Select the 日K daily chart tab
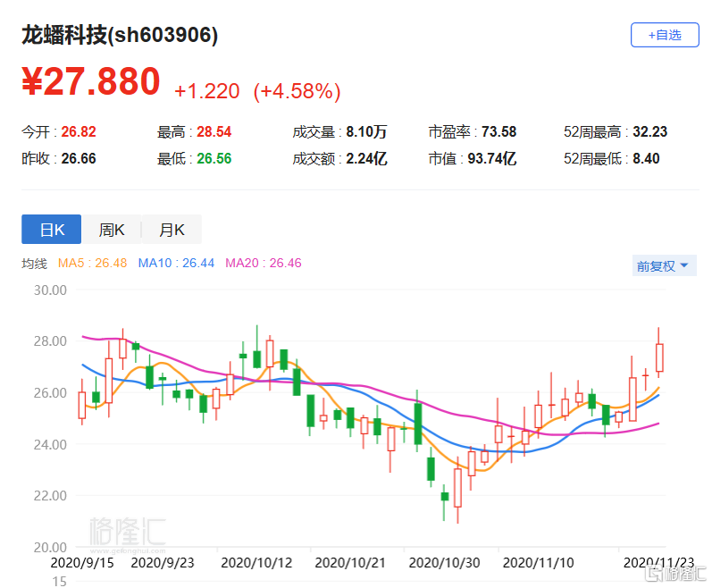The image size is (712, 588). (51, 230)
